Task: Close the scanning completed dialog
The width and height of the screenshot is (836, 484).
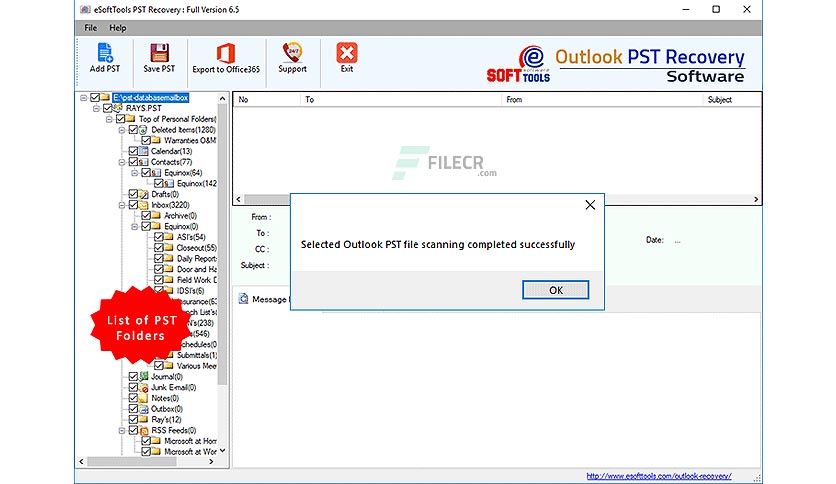Action: pyautogui.click(x=590, y=205)
